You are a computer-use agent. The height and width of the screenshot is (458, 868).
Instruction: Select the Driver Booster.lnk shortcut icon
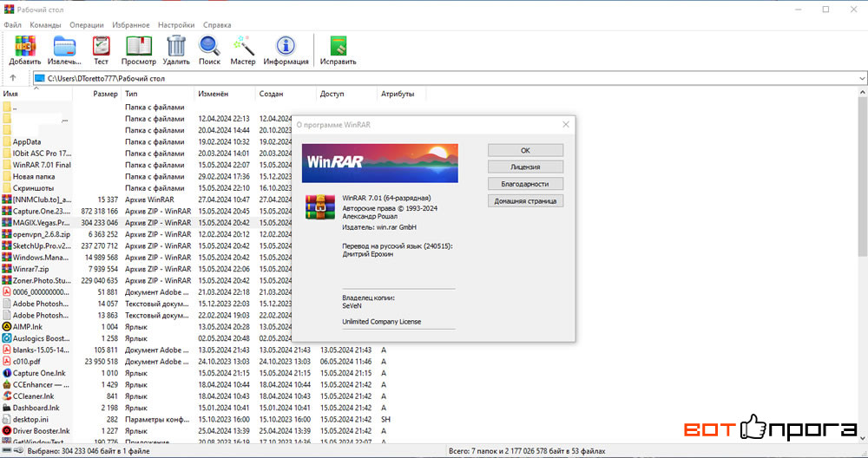coord(7,431)
